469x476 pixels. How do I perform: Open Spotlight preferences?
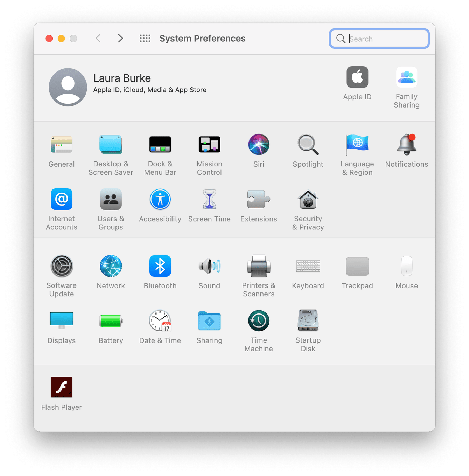(308, 145)
